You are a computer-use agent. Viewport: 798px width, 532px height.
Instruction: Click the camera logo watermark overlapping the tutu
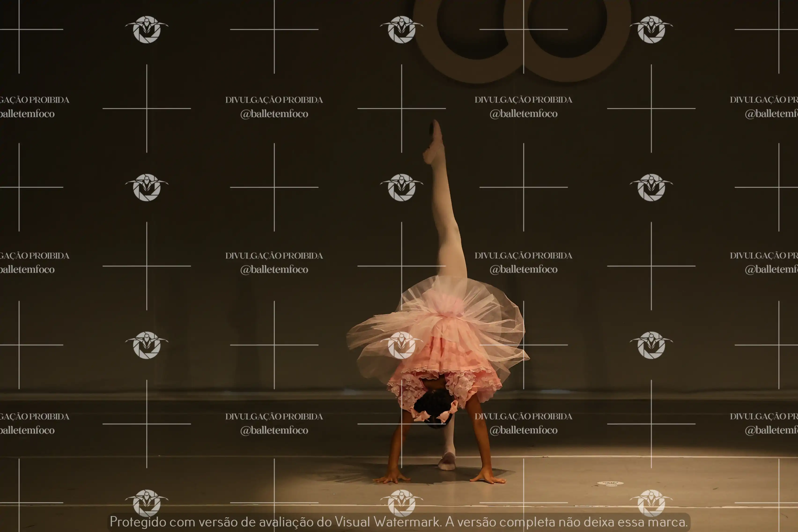click(401, 345)
